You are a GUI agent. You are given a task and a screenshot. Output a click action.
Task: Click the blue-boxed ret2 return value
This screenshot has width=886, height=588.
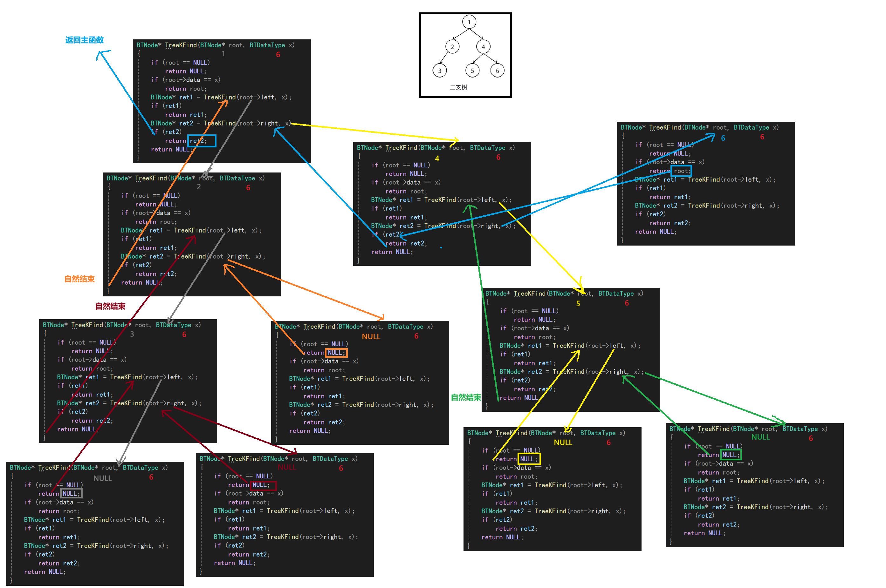click(202, 141)
